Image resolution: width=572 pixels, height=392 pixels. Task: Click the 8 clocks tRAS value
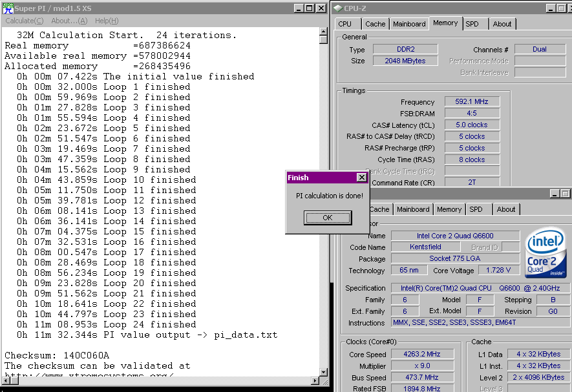(472, 160)
